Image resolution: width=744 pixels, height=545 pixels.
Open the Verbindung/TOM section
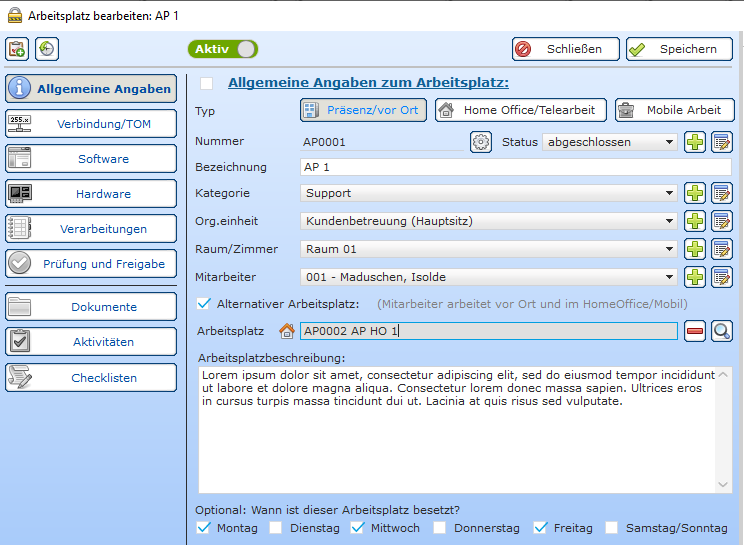coord(91,124)
